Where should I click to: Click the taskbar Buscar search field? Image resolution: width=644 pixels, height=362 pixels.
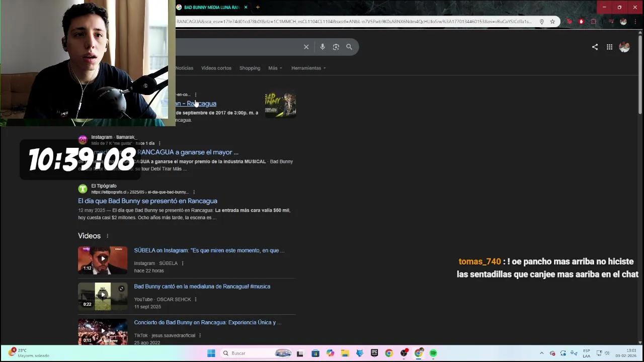[x=256, y=353]
